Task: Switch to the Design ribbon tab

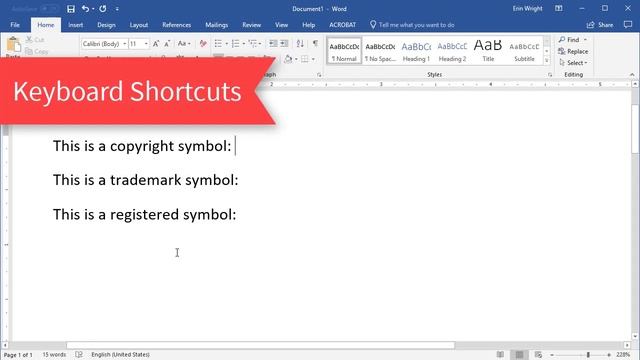Action: (x=106, y=25)
